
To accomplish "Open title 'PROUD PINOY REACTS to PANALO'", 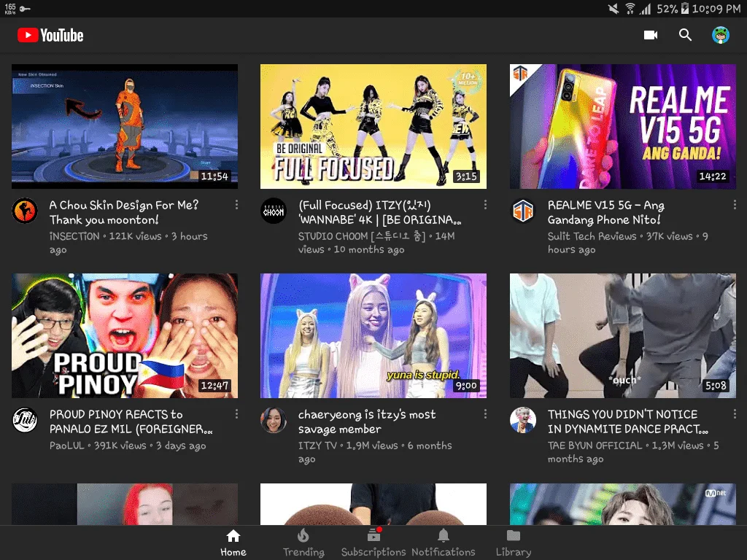I will pyautogui.click(x=131, y=421).
